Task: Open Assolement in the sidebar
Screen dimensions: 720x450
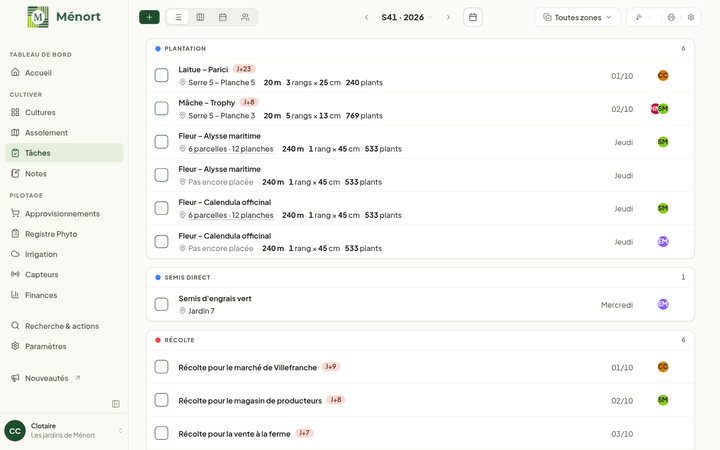Action: pos(64,133)
